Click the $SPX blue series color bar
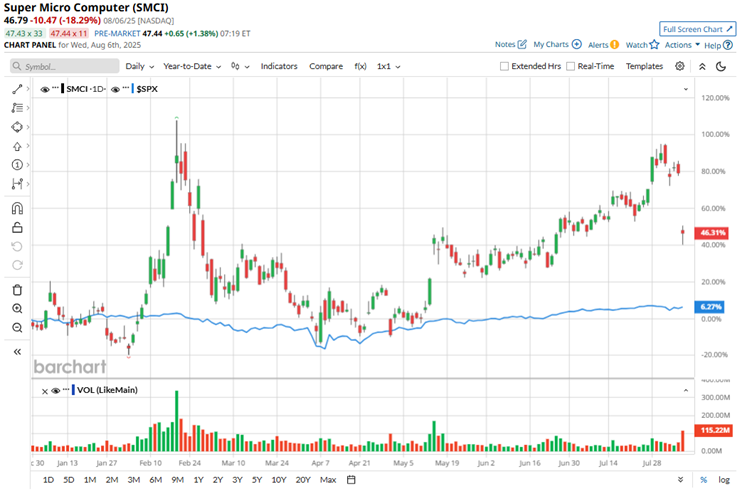752x494 pixels. tap(133, 89)
